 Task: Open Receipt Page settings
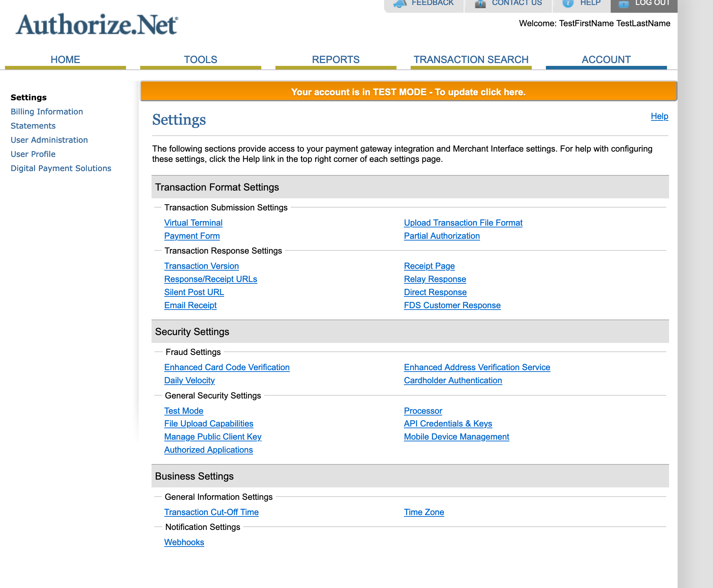coord(429,266)
